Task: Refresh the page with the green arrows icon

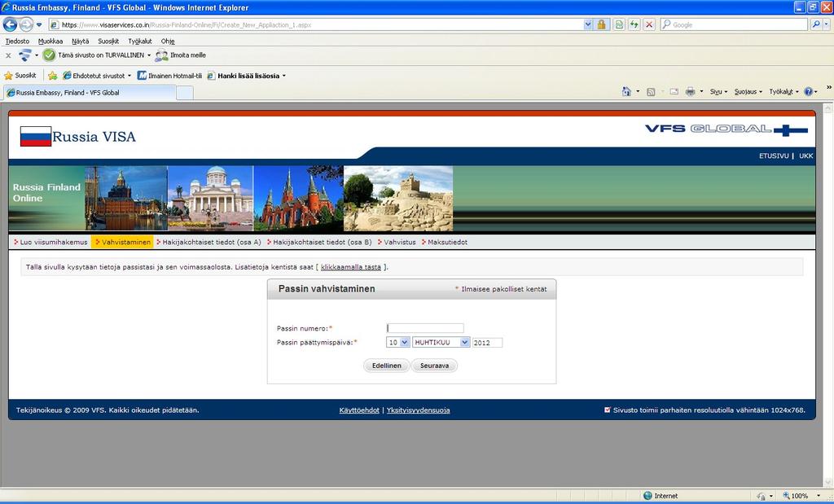Action: (x=634, y=25)
